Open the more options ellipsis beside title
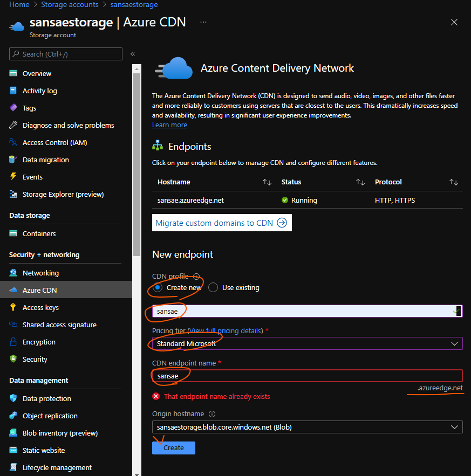The image size is (471, 476). tap(203, 22)
